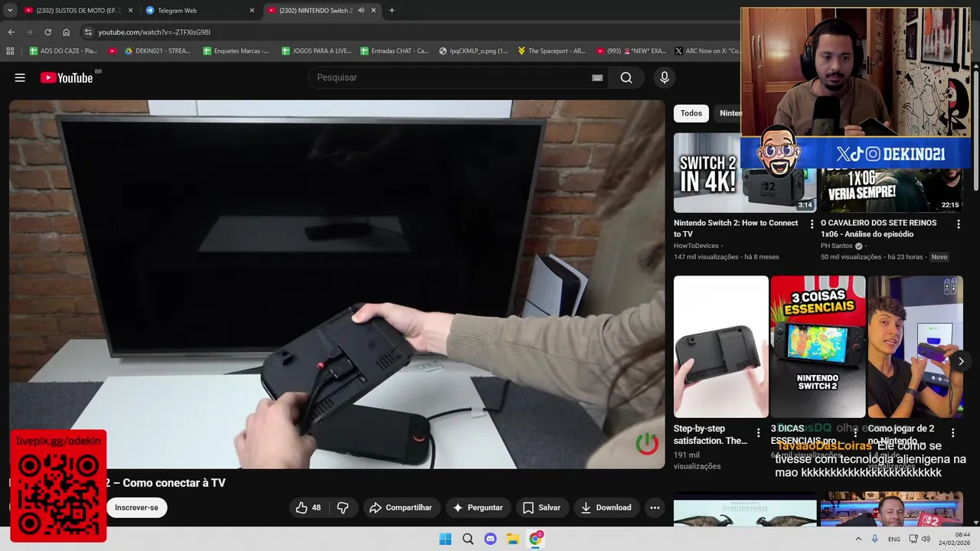Show hidden system tray icons

(857, 539)
